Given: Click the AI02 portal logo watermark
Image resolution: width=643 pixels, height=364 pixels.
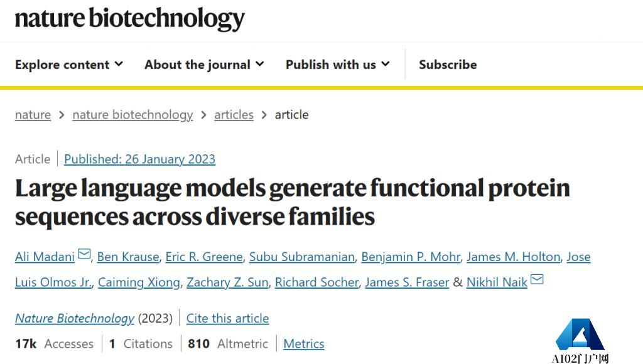Looking at the screenshot, I should click(580, 341).
